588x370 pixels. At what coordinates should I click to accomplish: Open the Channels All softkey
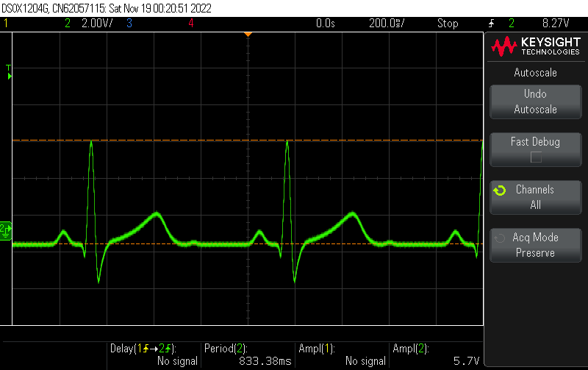536,197
